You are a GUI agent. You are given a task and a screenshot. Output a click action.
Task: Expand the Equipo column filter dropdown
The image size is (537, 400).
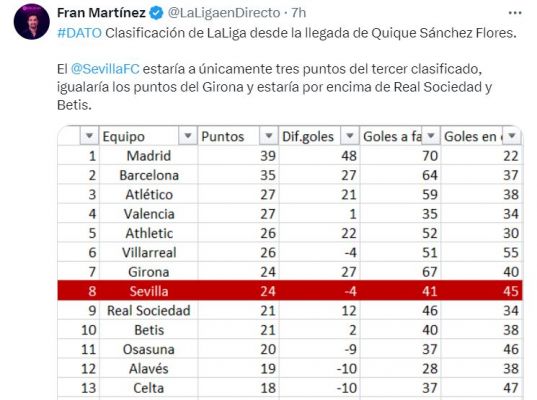pos(188,136)
